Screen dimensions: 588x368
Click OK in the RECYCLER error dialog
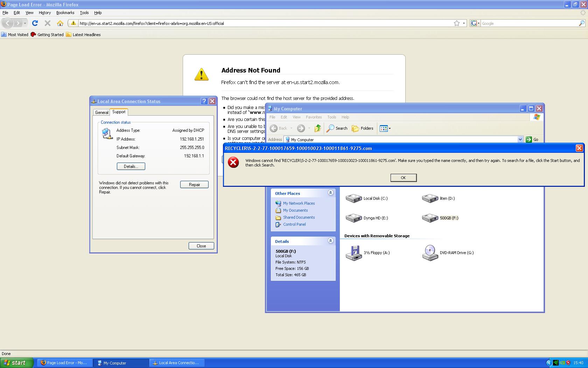(404, 178)
